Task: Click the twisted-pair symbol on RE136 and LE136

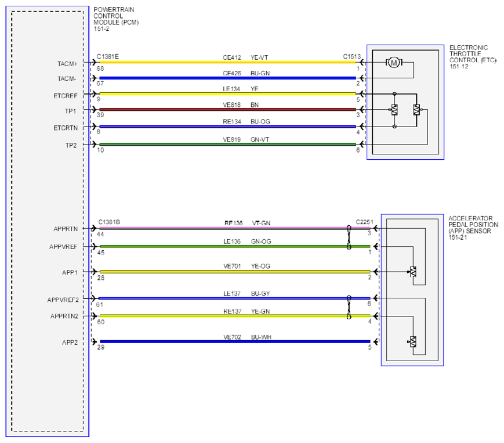Action: click(349, 237)
